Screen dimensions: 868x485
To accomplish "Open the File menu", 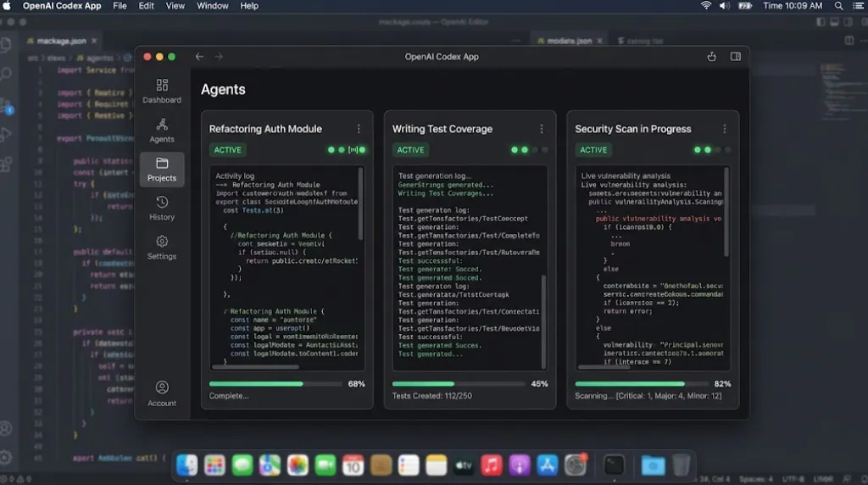I will point(120,6).
